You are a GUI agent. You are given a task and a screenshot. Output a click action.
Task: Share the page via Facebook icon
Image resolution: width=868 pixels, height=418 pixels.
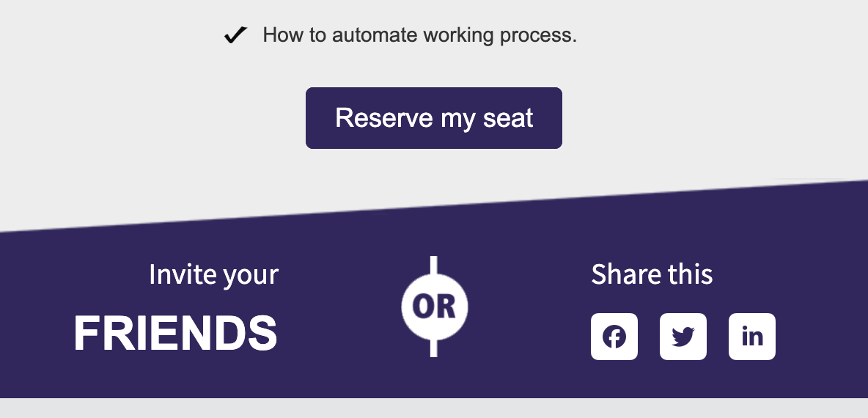614,337
